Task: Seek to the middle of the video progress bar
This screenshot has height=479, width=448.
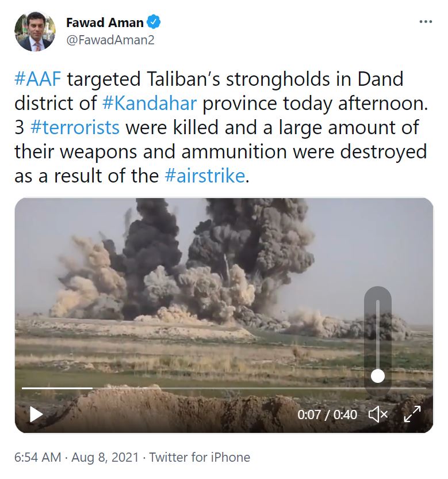Action: coord(224,388)
